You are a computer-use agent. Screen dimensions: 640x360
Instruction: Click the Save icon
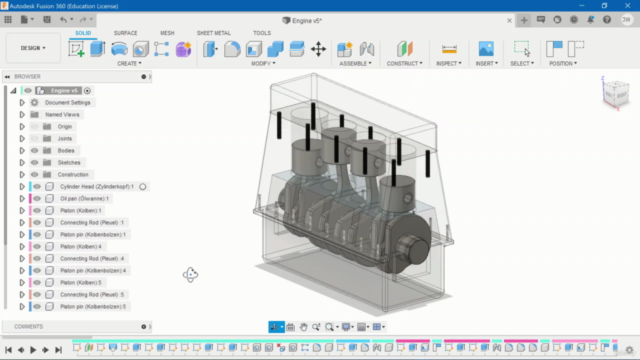[x=47, y=20]
